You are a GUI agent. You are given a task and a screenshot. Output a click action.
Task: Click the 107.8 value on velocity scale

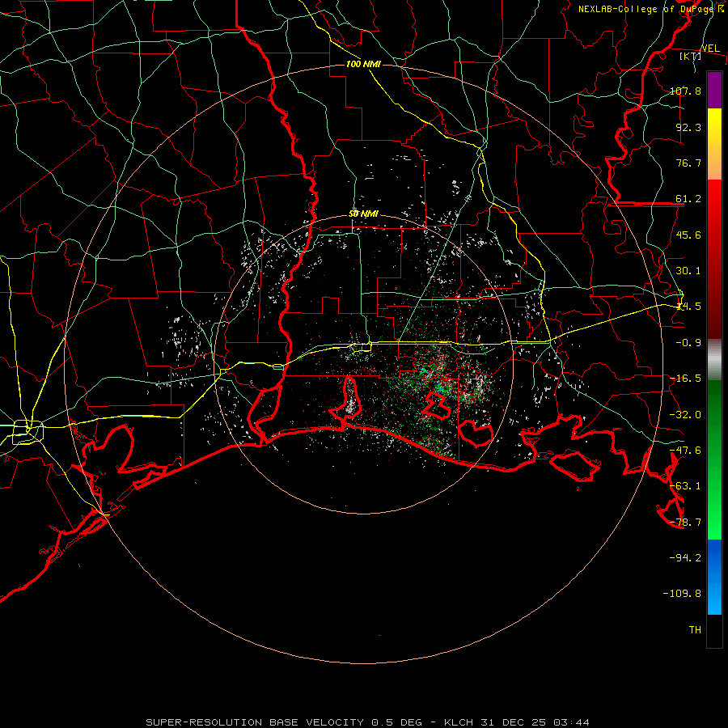point(685,91)
